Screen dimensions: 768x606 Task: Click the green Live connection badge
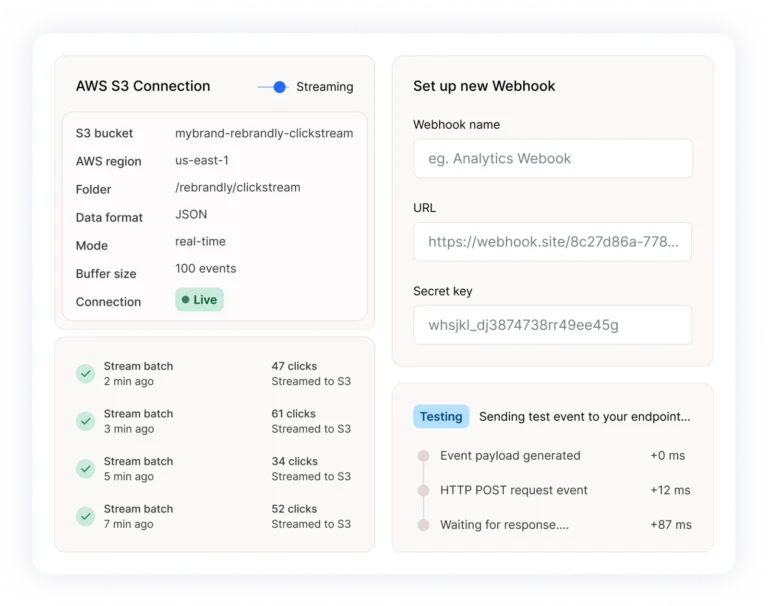point(199,300)
